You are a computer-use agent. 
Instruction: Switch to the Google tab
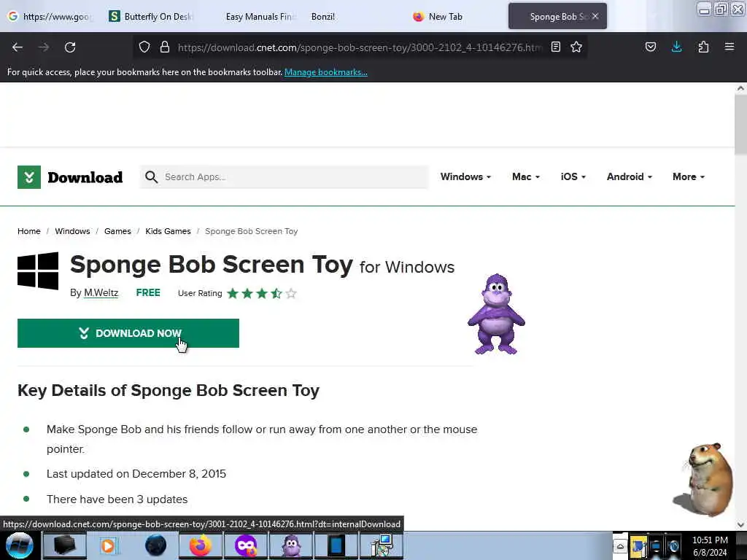click(50, 16)
